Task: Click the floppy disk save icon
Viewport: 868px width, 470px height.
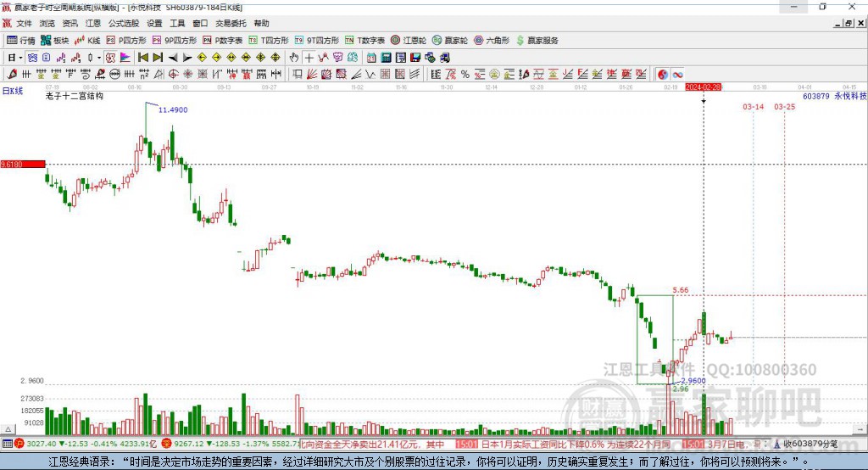Action: click(x=415, y=58)
